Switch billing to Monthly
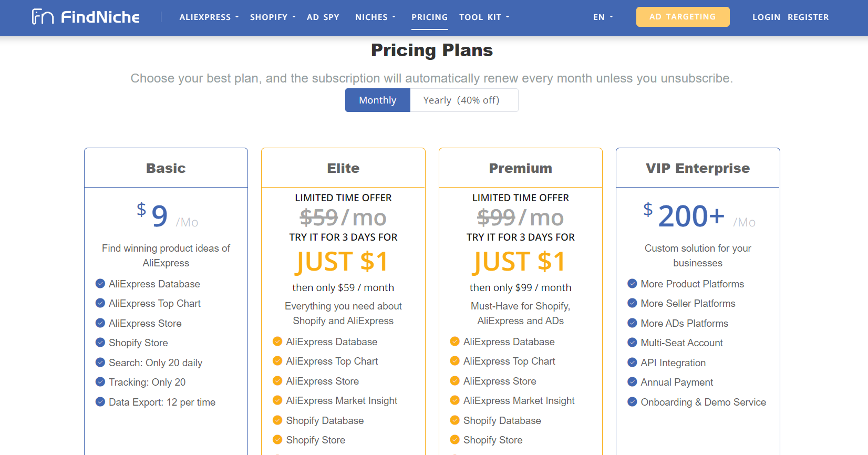 [377, 100]
